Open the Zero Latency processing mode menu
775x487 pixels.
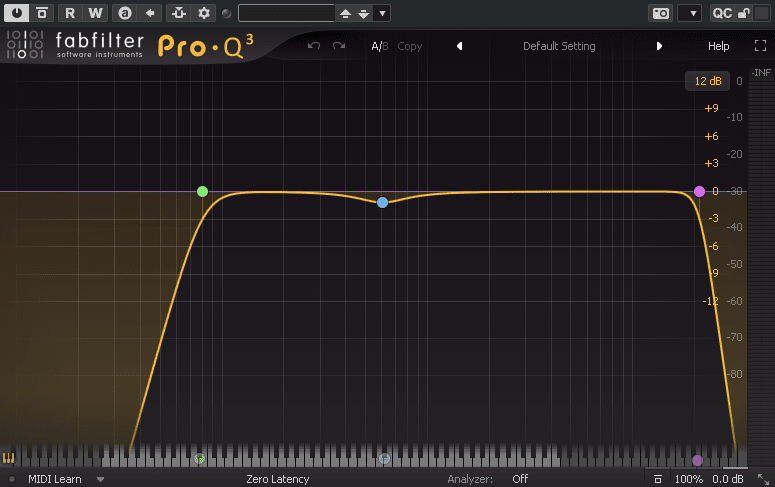278,479
